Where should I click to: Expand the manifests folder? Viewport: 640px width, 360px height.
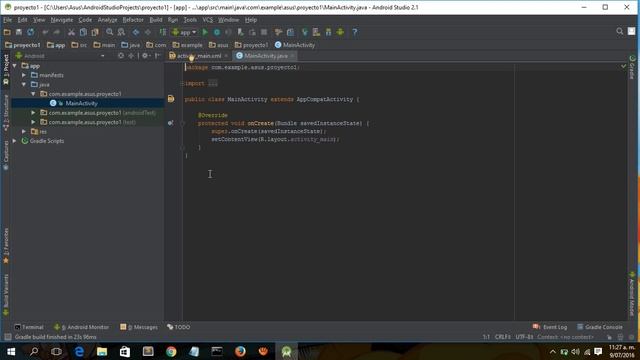click(24, 75)
